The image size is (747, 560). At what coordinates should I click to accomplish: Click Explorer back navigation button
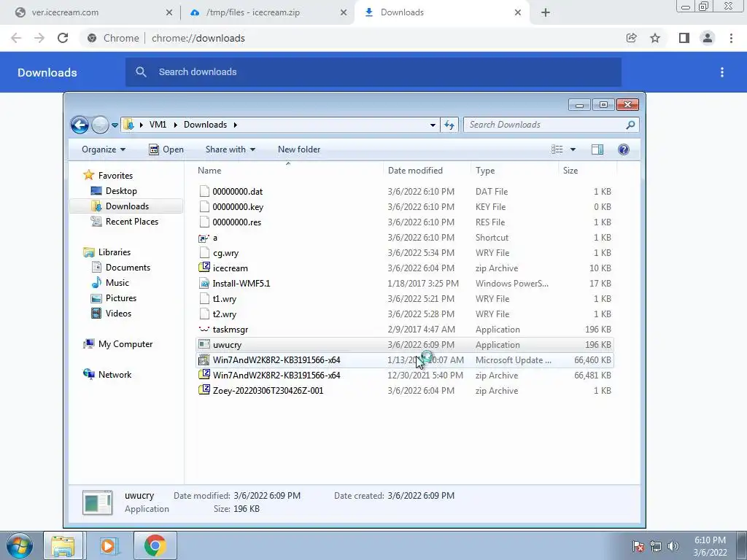[80, 125]
